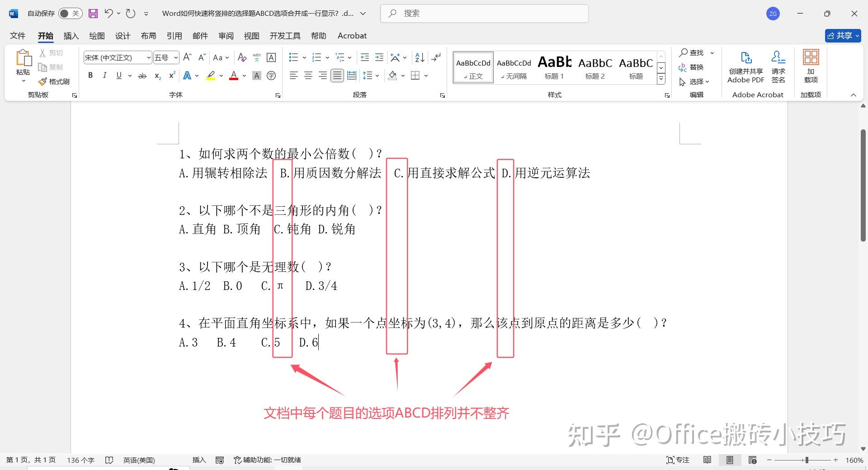868x470 pixels.
Task: Open the font name dropdown
Action: [149, 57]
